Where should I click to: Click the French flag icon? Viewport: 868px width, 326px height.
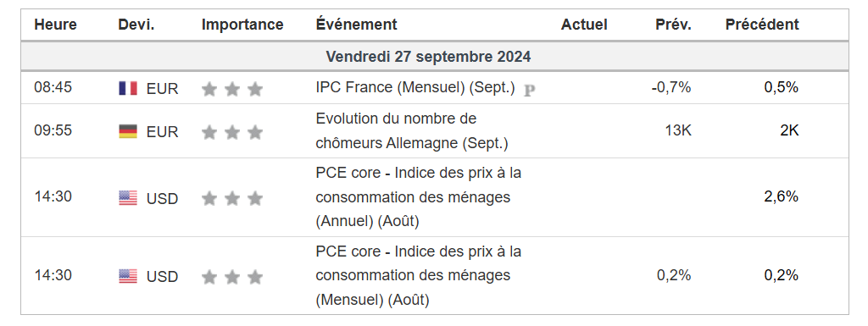pos(128,88)
